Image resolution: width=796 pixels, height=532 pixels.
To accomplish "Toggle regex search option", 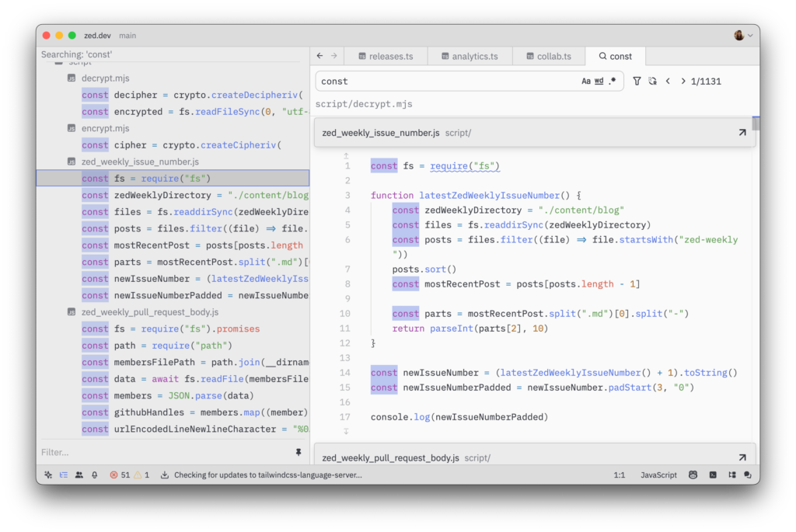I will coord(613,81).
